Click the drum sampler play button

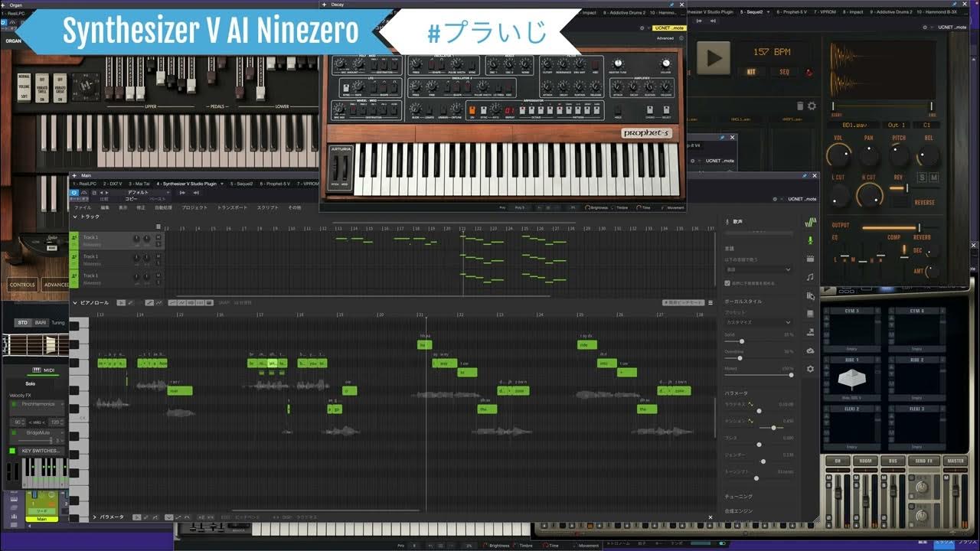[x=714, y=57]
